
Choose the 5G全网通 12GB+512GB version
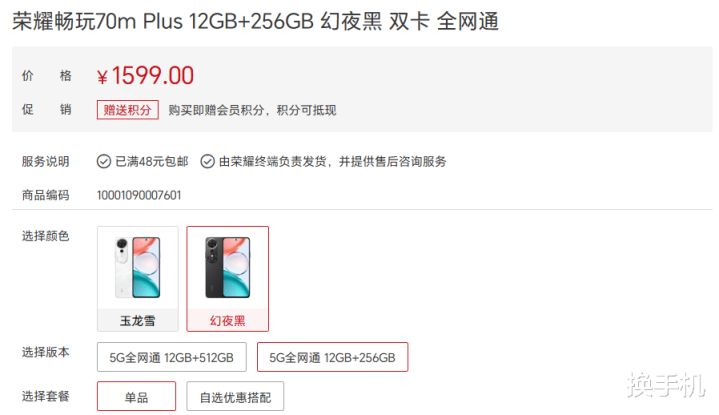point(171,357)
